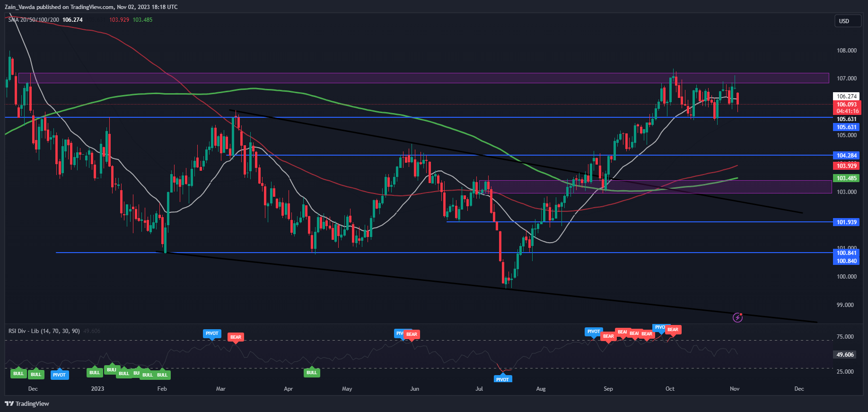
Task: Click the 2023 label on time axis
Action: pyautogui.click(x=97, y=389)
